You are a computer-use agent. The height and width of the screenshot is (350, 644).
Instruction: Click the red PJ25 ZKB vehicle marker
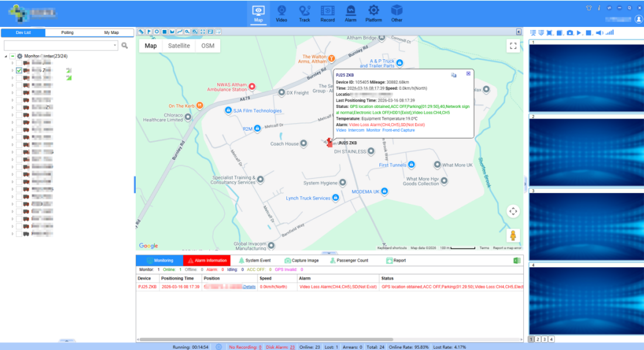(x=330, y=142)
